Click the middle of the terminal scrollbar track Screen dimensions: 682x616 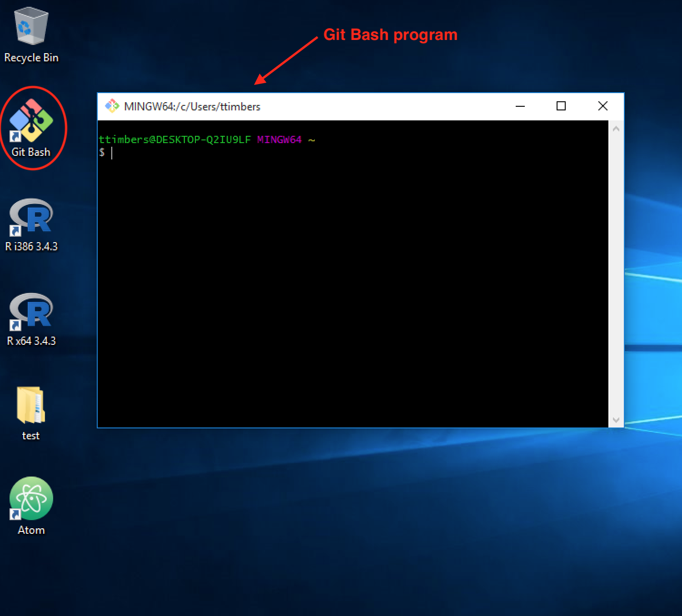point(616,274)
